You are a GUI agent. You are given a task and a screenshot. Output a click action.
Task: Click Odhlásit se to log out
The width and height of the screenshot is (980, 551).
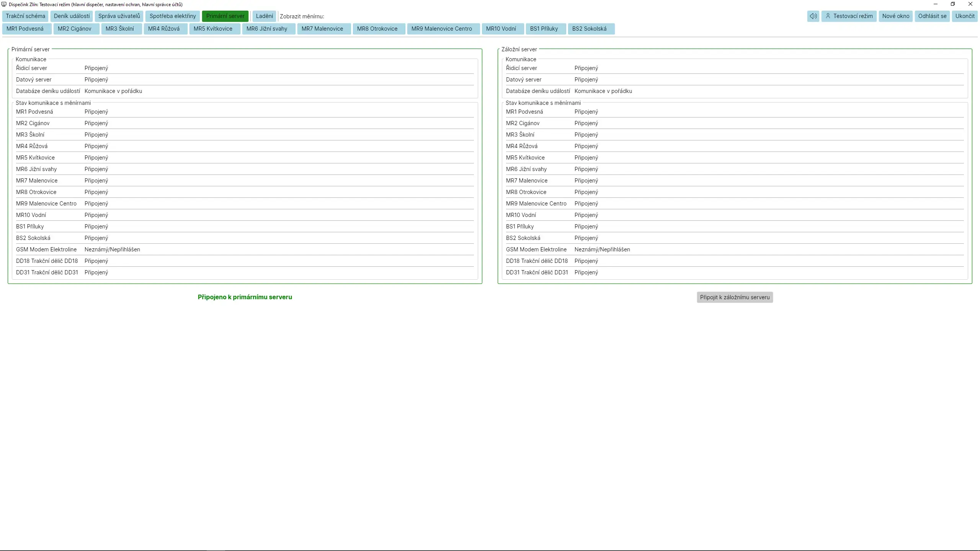[932, 16]
